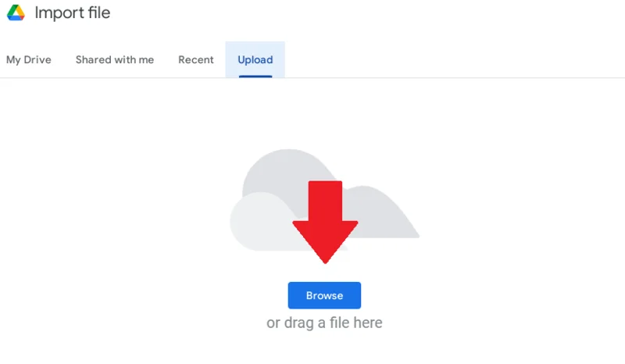Viewport: 625px width, 364px height.
Task: Open the Recent tab
Action: (x=196, y=60)
